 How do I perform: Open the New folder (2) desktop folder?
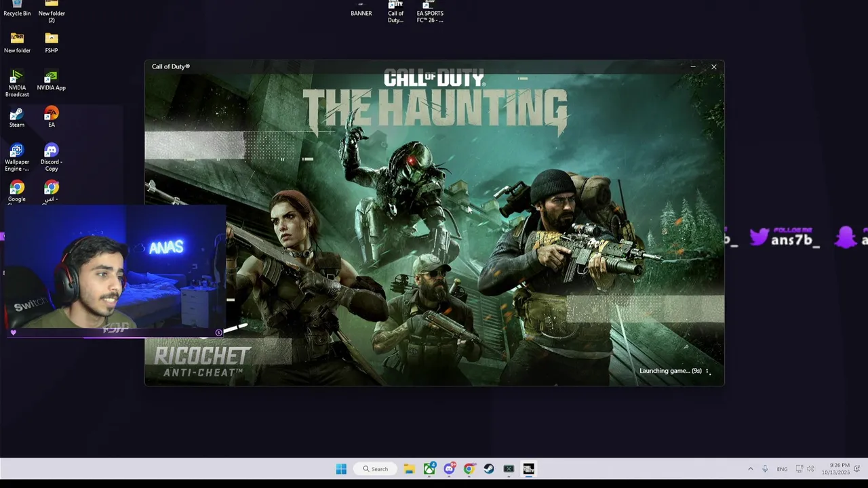click(52, 11)
